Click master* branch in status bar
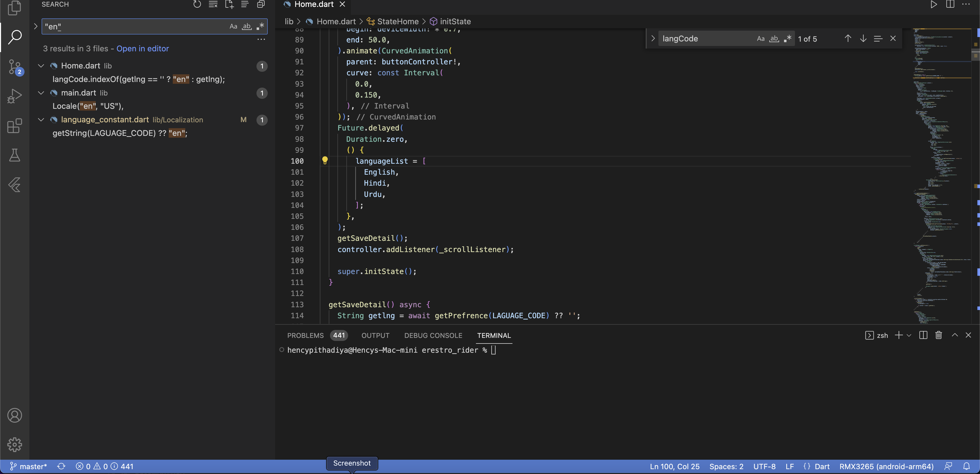The image size is (980, 474). click(28, 466)
